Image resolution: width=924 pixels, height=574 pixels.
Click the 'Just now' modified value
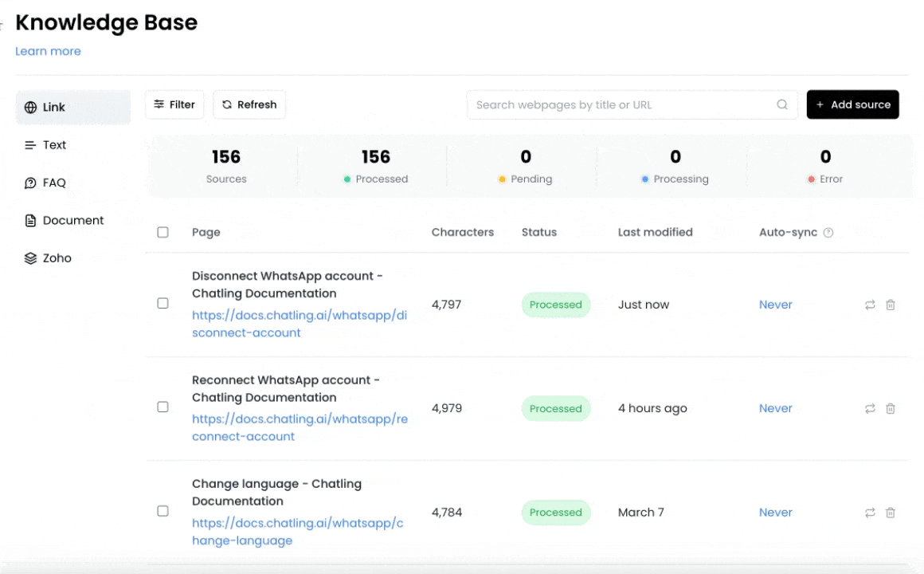point(644,305)
